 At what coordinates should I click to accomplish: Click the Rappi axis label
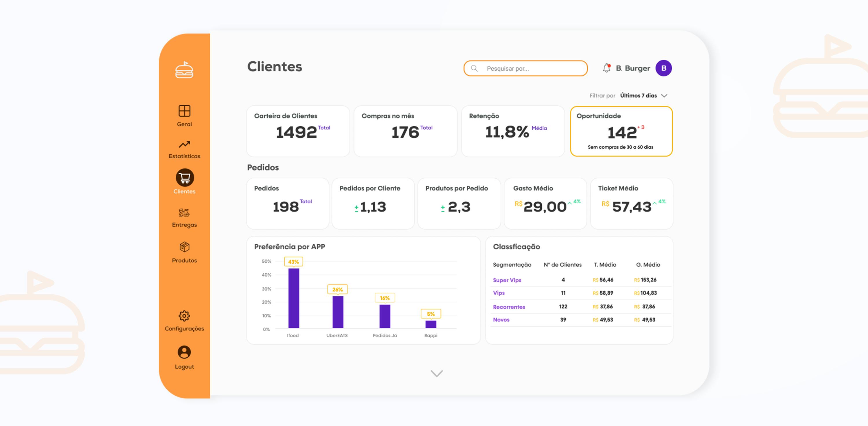point(431,335)
